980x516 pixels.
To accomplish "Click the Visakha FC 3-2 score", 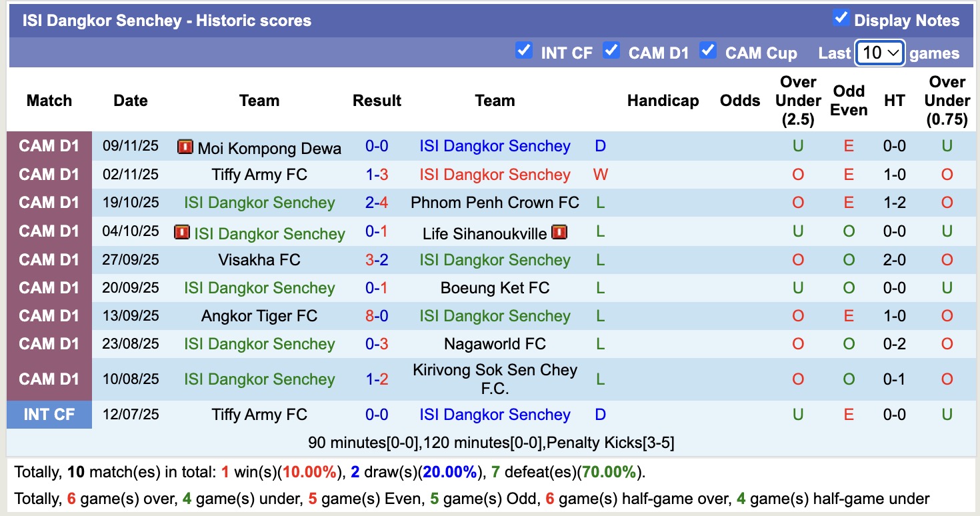I will click(377, 260).
